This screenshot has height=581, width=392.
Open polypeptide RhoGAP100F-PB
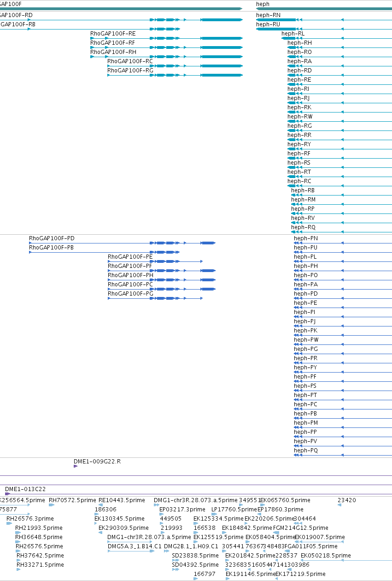point(51,248)
